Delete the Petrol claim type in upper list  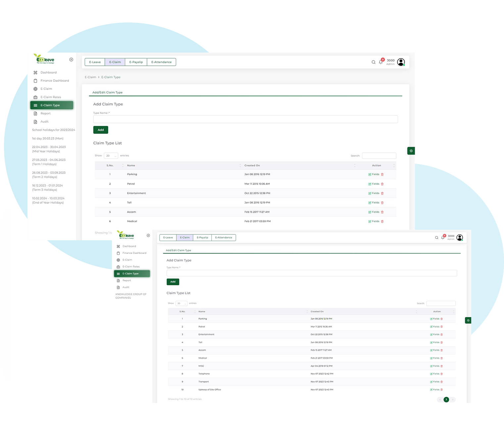pos(382,184)
